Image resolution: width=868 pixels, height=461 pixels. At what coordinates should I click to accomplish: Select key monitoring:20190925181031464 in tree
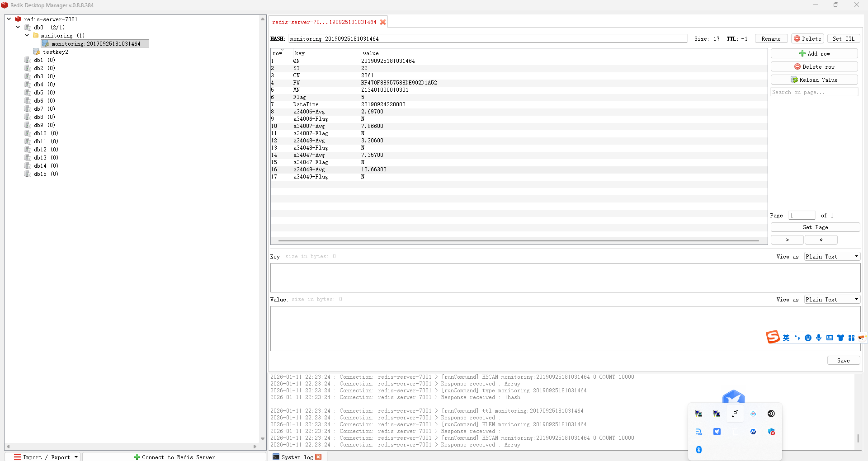point(95,44)
